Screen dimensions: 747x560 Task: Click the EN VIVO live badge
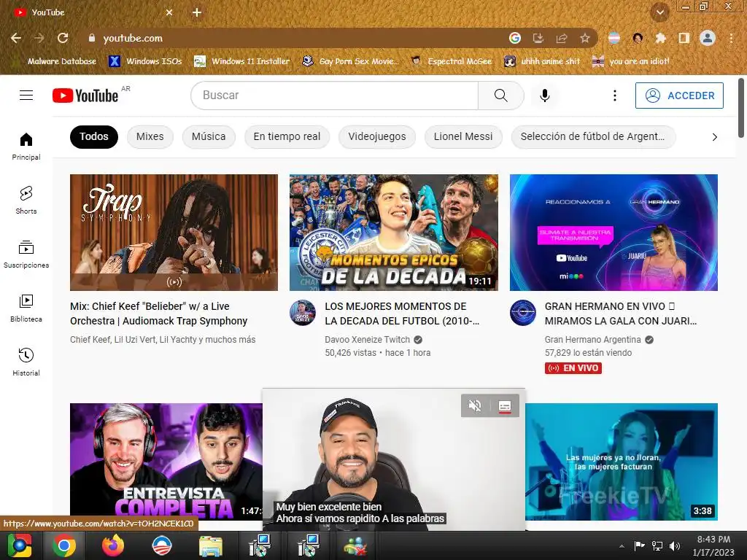pyautogui.click(x=573, y=368)
